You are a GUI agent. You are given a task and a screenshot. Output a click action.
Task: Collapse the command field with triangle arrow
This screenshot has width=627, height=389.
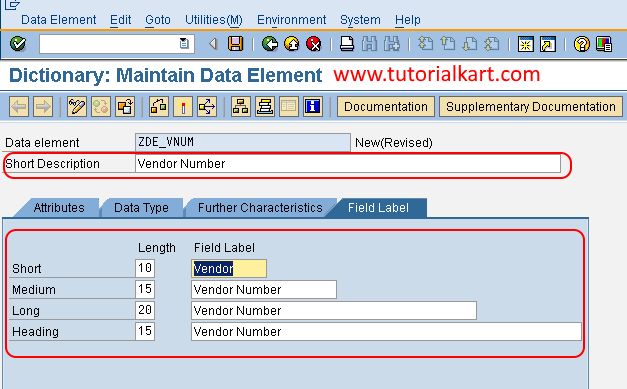pos(213,44)
